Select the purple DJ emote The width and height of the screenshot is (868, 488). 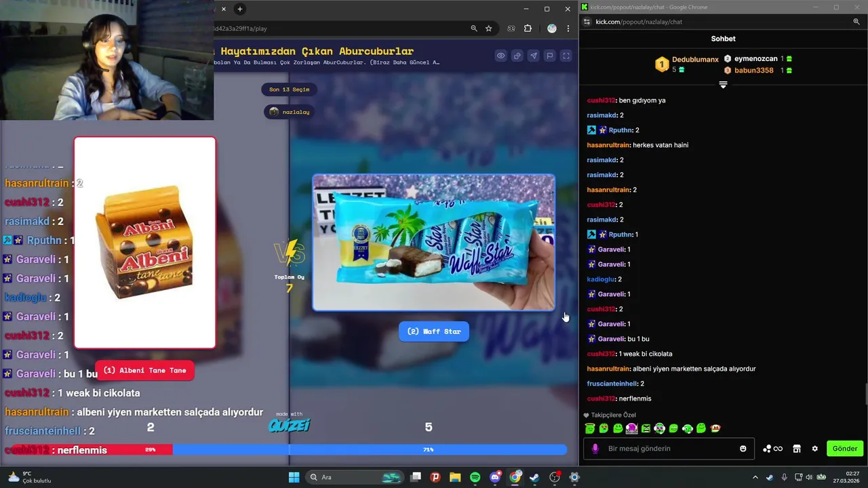click(631, 428)
